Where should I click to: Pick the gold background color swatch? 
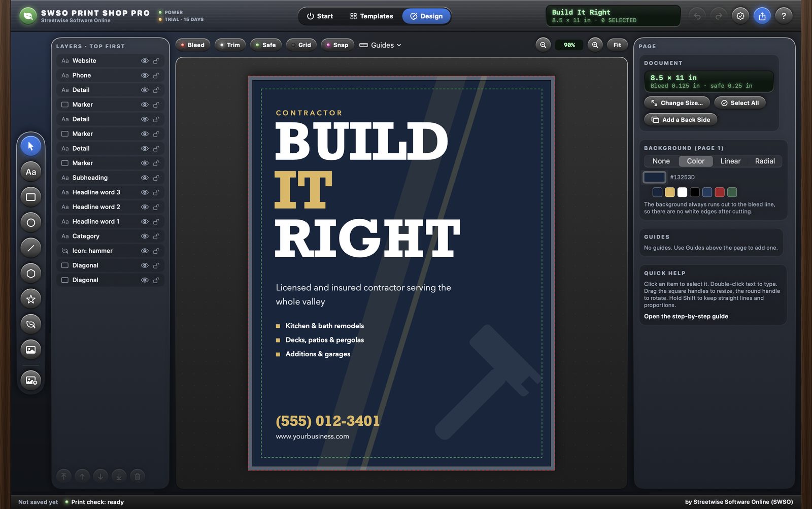[x=670, y=192]
